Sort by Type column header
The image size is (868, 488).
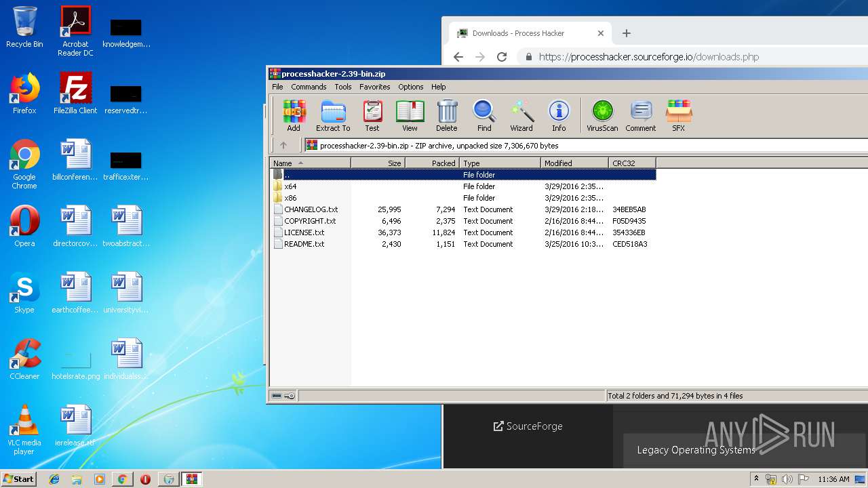point(500,163)
